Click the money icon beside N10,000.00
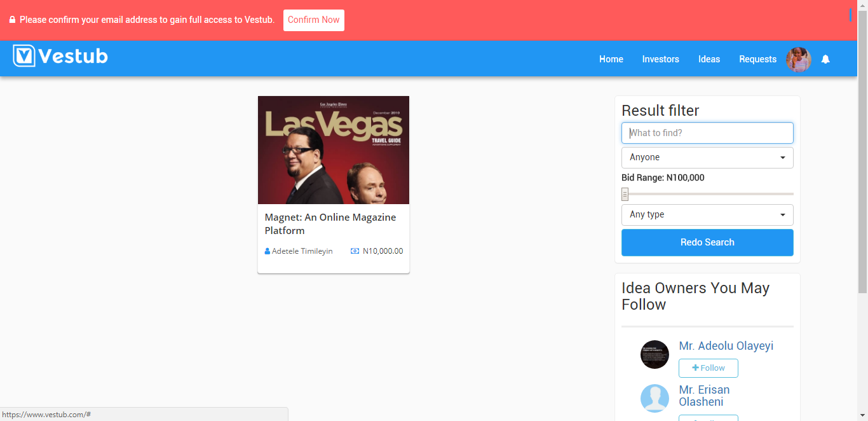The image size is (868, 421). coord(355,251)
